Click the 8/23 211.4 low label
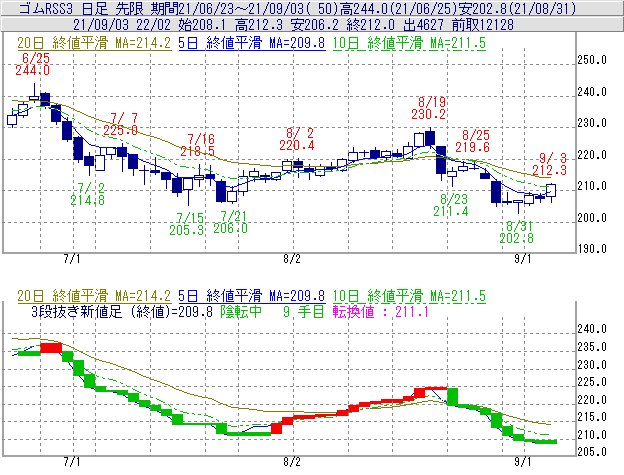 coord(451,205)
